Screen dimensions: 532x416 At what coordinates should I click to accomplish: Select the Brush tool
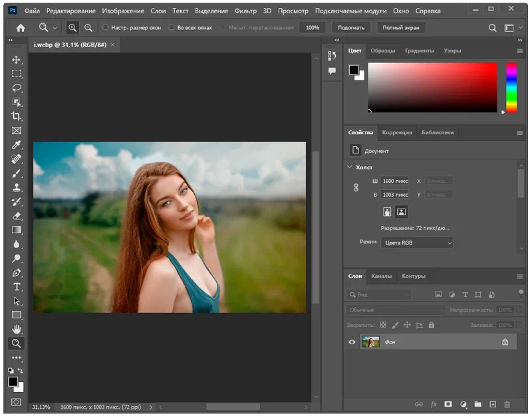click(x=16, y=173)
